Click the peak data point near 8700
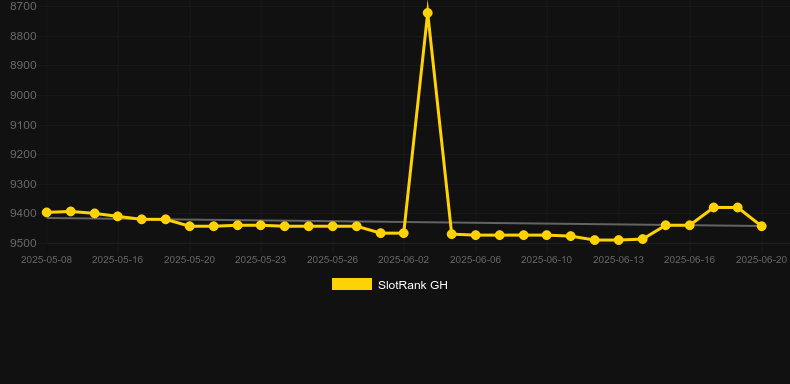790x384 pixels. pyautogui.click(x=427, y=13)
